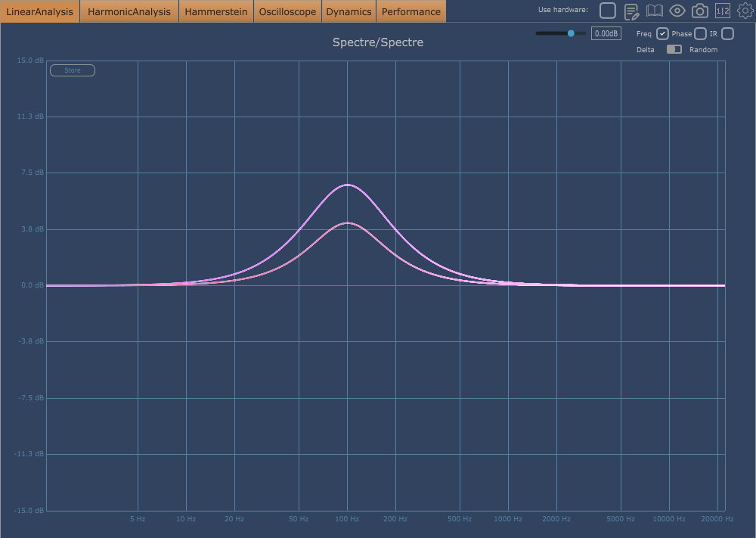Click the LinearAnalysis tab

(x=39, y=11)
